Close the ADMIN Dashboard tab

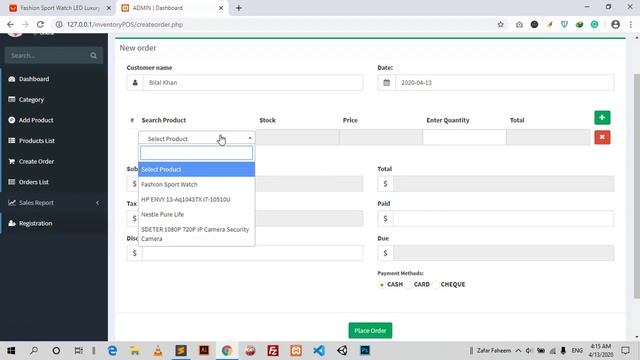221,8
